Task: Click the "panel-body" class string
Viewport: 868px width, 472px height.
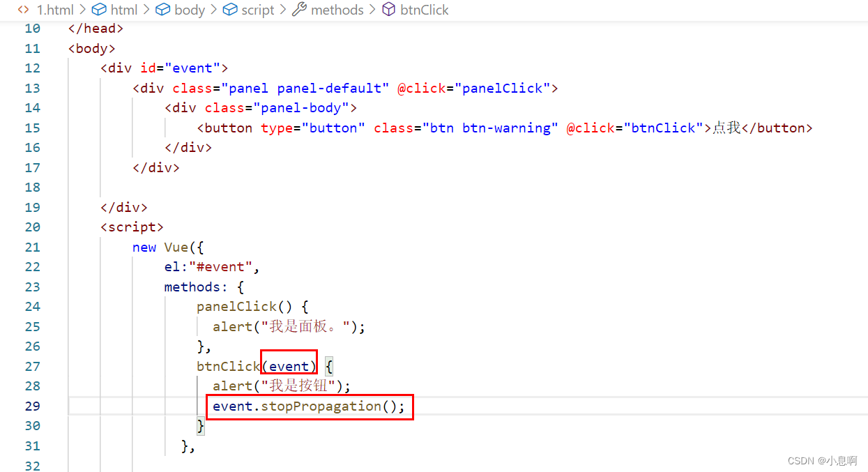Action: tap(301, 108)
